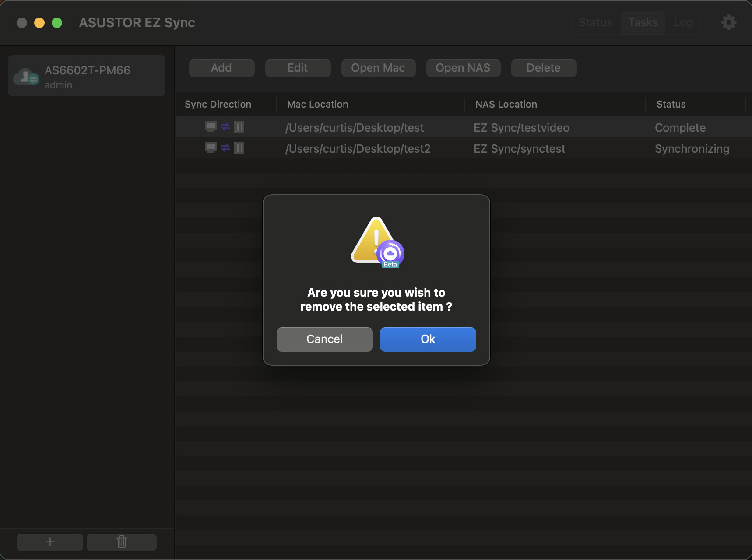Switch to the Status tab
This screenshot has height=560, width=752.
coord(596,22)
